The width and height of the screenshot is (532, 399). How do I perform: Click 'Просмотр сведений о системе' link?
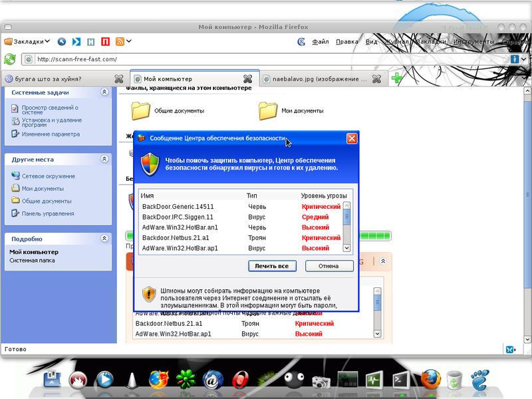[50, 110]
